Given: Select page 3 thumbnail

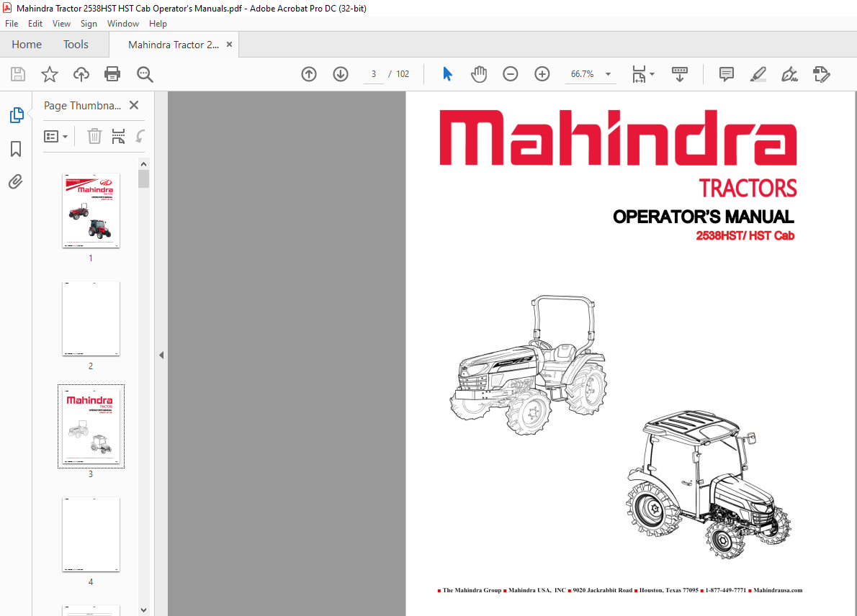Looking at the screenshot, I should click(91, 427).
